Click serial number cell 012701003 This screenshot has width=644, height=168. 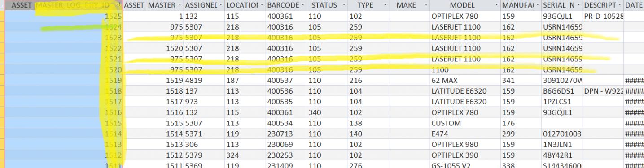pos(562,134)
